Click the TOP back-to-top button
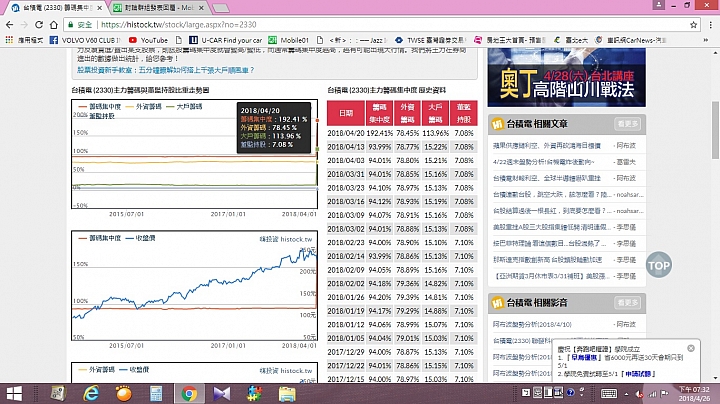This screenshot has width=720, height=404. [658, 265]
